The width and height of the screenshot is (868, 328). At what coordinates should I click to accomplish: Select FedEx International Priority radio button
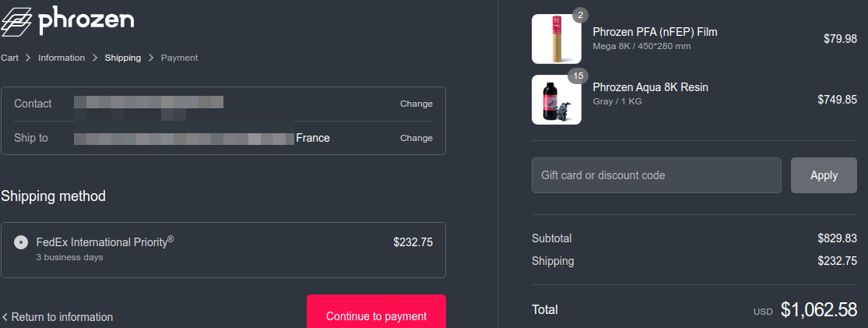tap(22, 242)
